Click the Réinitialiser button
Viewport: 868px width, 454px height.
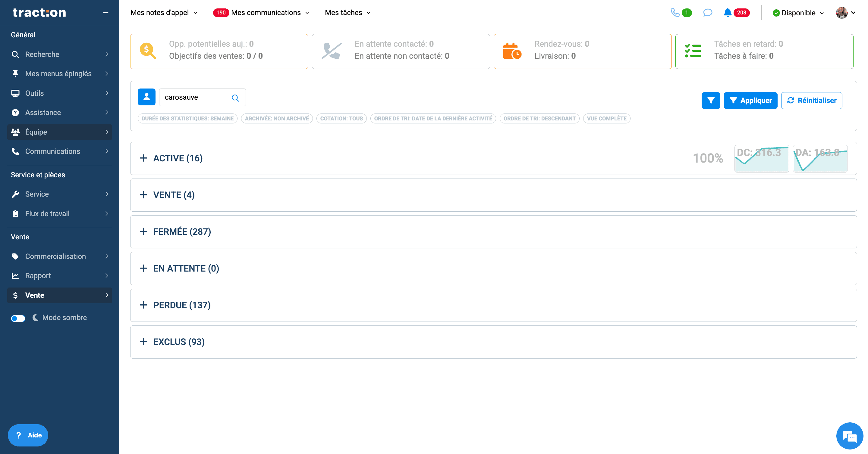point(811,100)
